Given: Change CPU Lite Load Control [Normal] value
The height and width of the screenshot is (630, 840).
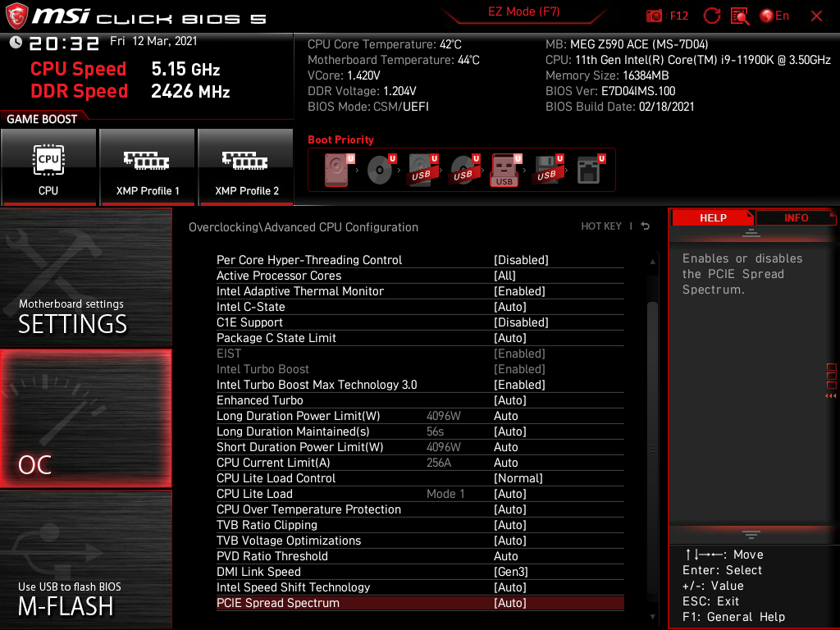Looking at the screenshot, I should pyautogui.click(x=518, y=478).
